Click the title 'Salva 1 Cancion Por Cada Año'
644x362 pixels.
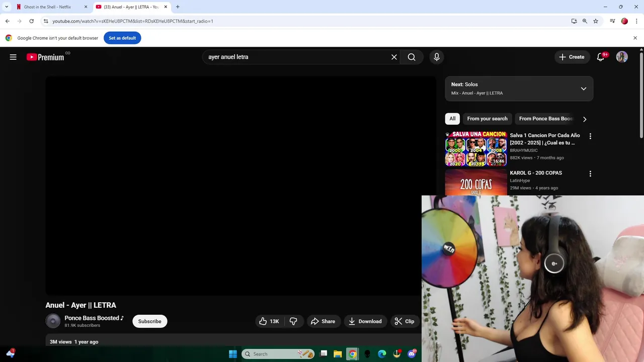[545, 139]
